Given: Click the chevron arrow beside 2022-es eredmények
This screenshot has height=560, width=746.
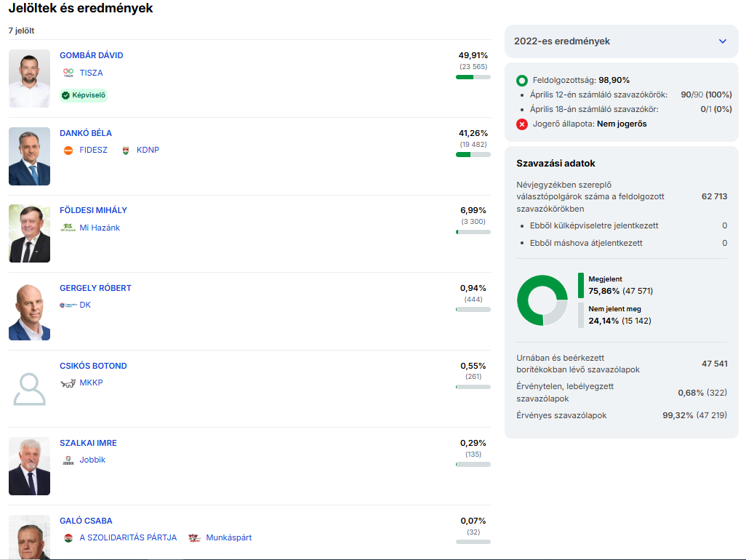Looking at the screenshot, I should [722, 41].
